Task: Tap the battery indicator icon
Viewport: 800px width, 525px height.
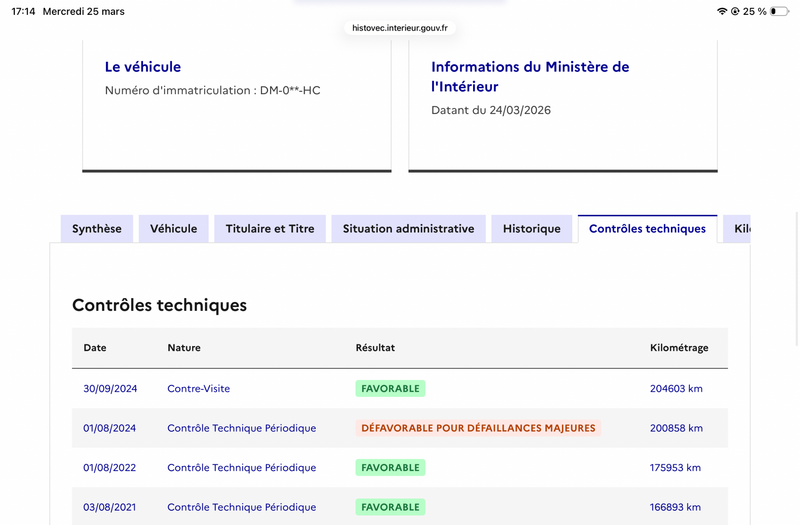Action: coord(779,11)
